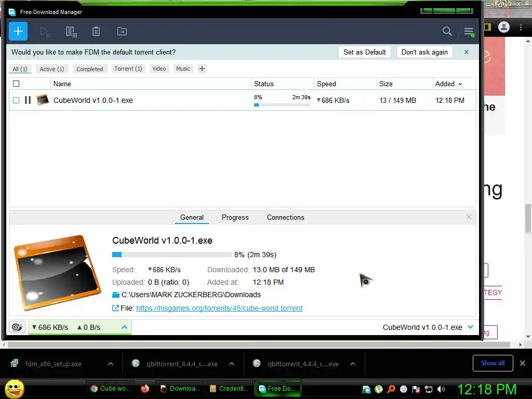The width and height of the screenshot is (532, 399).
Task: Open the download folder icon in details
Action: [116, 295]
